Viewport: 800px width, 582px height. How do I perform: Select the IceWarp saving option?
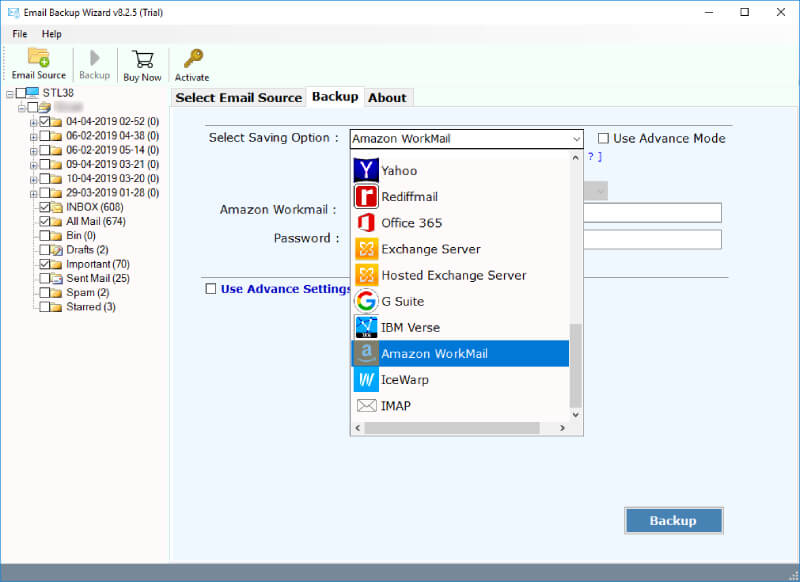coord(404,379)
